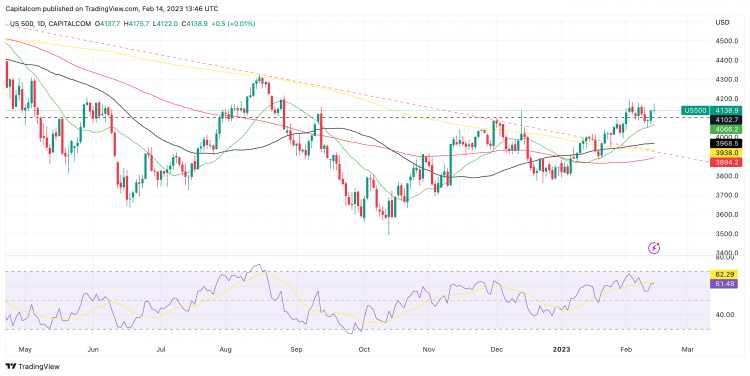This screenshot has width=750, height=376.
Task: Click the red 3894.2 moving average label
Action: (725, 163)
